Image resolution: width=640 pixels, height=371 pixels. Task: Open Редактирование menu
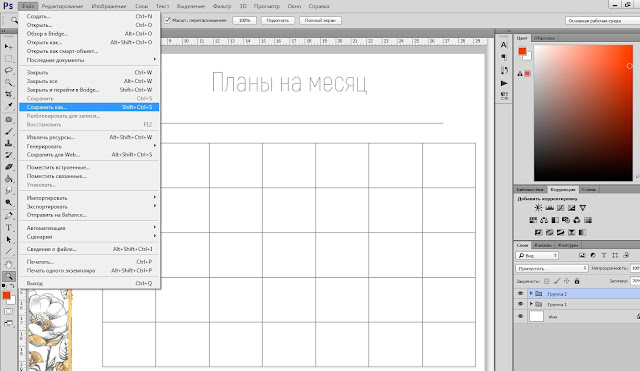pyautogui.click(x=62, y=6)
